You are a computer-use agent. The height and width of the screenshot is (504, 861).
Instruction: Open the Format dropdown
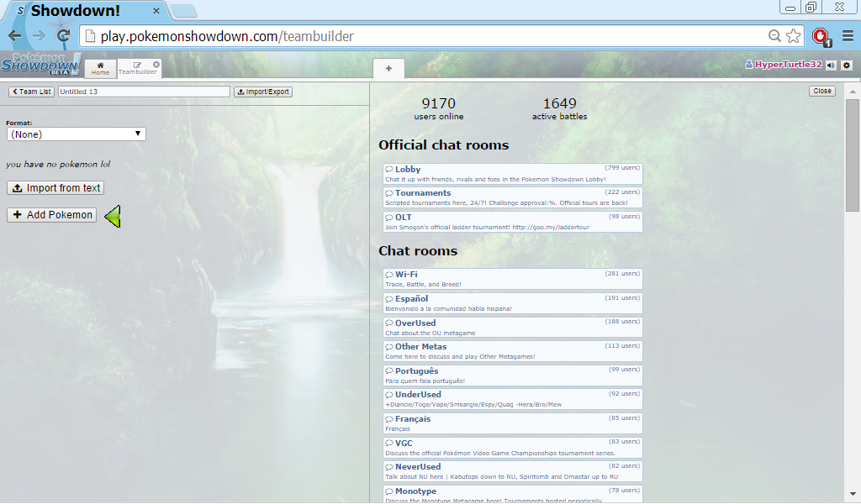(77, 134)
